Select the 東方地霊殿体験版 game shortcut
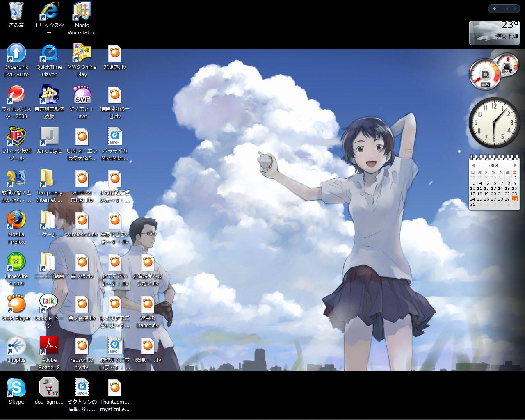The width and height of the screenshot is (525, 420). (49, 102)
